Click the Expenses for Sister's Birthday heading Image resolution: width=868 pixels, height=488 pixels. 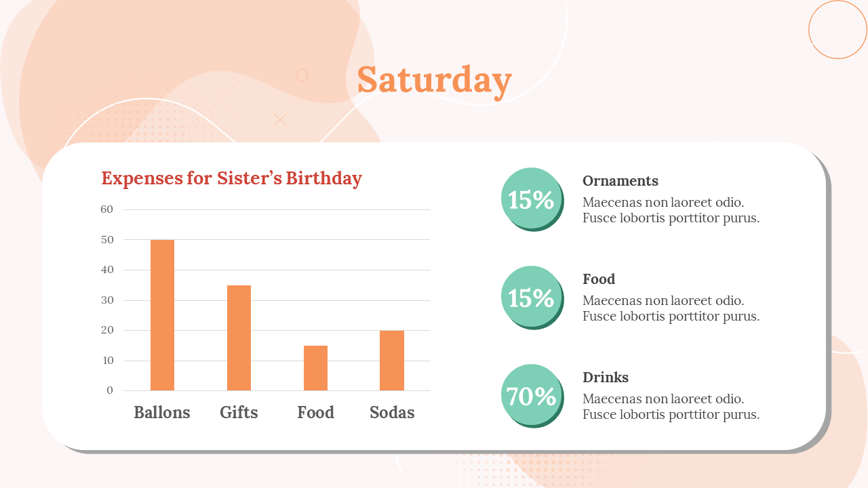[x=231, y=178]
